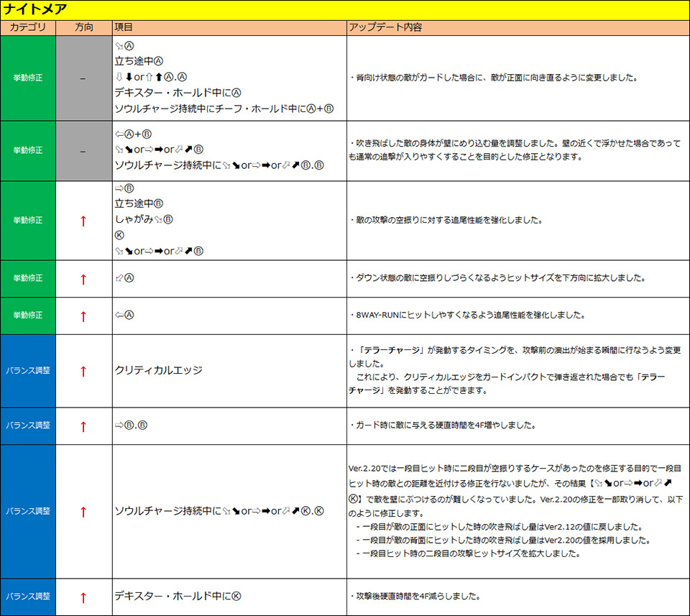Select the アップデート内容 column header
The image size is (690, 616).
click(385, 27)
